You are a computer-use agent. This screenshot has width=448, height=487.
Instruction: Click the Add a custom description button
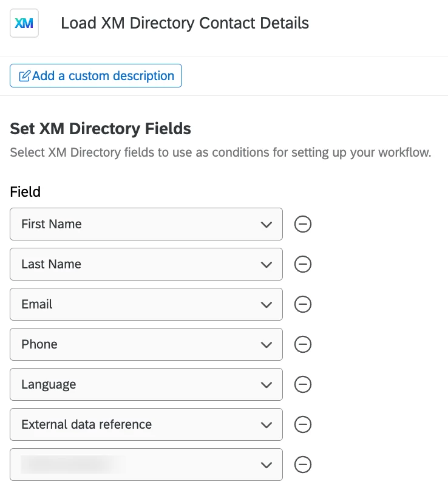click(96, 76)
